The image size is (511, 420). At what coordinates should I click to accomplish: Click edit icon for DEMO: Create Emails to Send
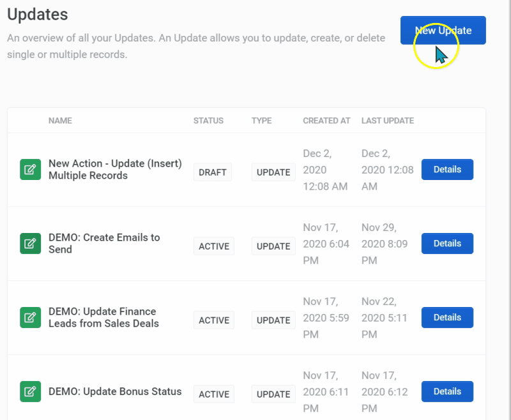(30, 244)
